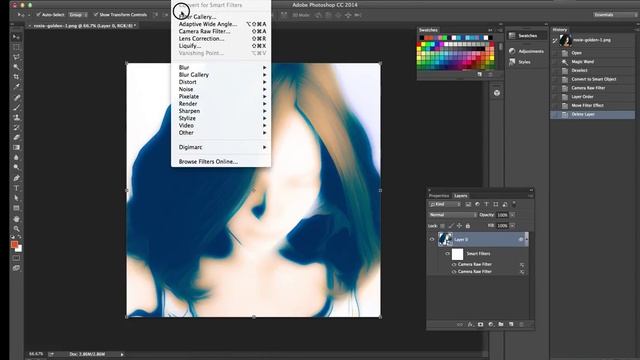The width and height of the screenshot is (640, 360).
Task: Open the Essentials workspace dropdown
Action: (616, 15)
